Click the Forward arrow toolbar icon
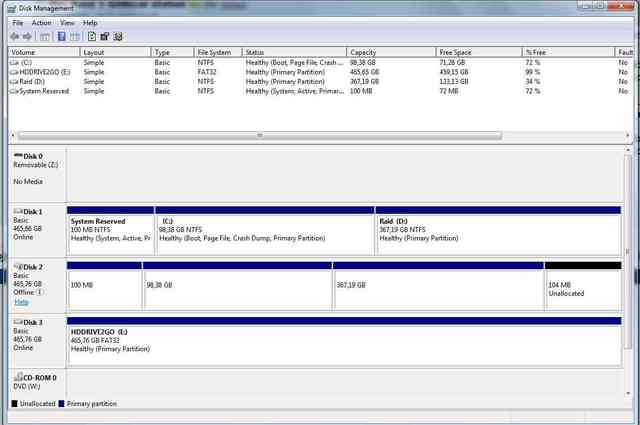 (27, 37)
